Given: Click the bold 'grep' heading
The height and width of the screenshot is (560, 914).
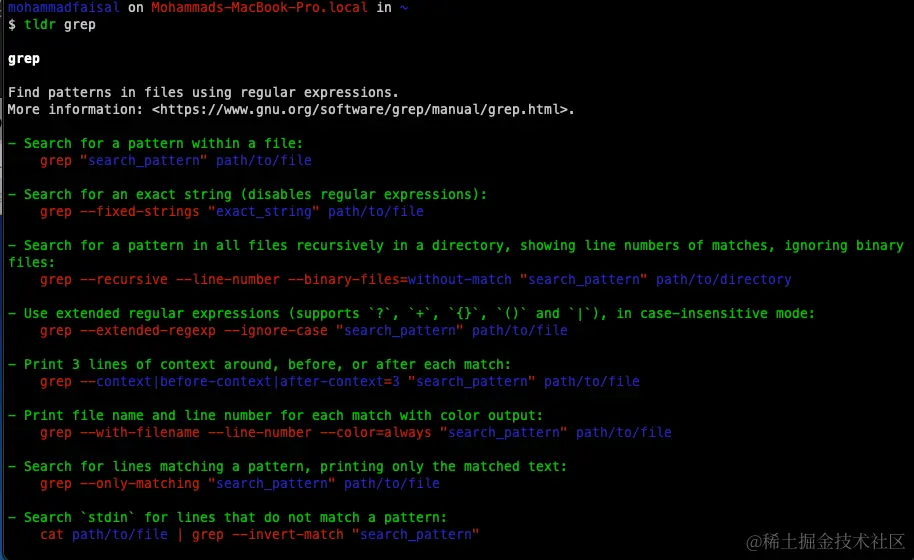Looking at the screenshot, I should (x=24, y=59).
